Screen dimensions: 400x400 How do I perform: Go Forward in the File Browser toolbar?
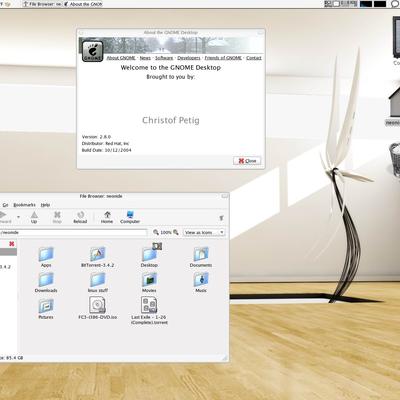pos(5,217)
